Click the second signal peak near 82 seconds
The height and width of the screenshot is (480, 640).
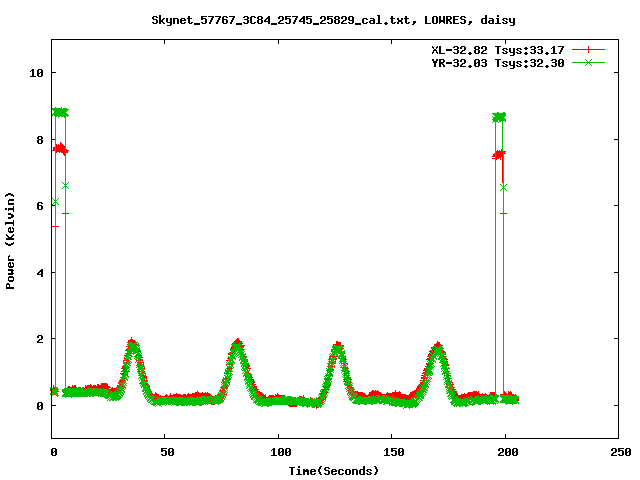tap(238, 347)
